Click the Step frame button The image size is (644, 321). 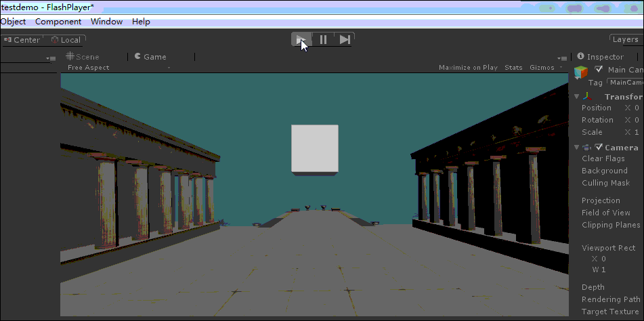point(345,40)
